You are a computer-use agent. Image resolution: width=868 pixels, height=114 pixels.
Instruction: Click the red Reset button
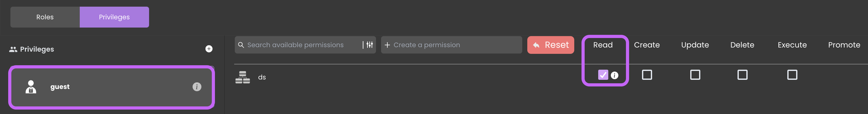point(551,45)
